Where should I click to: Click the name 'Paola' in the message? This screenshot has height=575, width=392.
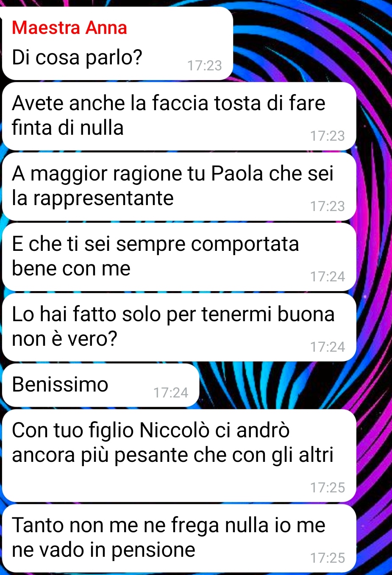[237, 173]
